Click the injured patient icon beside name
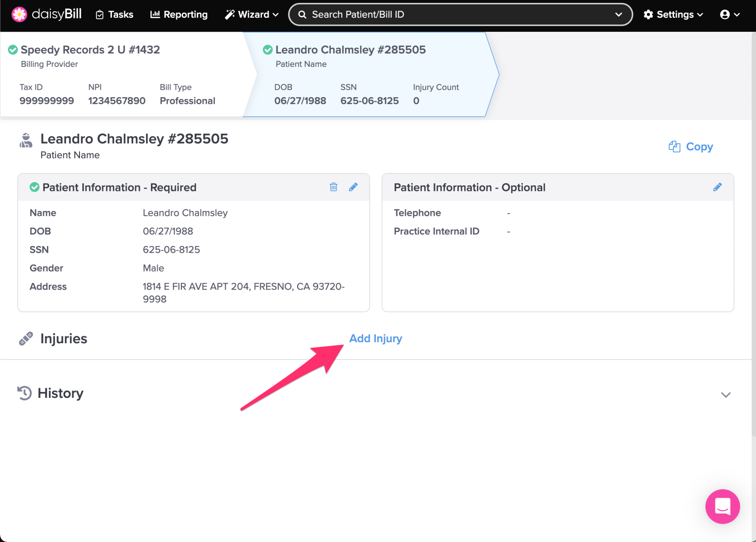The height and width of the screenshot is (542, 756). 26,140
